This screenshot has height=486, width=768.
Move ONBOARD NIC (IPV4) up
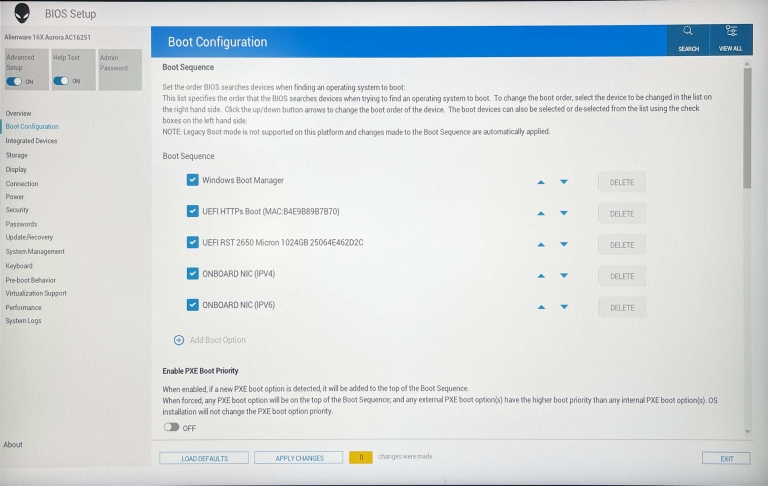541,276
